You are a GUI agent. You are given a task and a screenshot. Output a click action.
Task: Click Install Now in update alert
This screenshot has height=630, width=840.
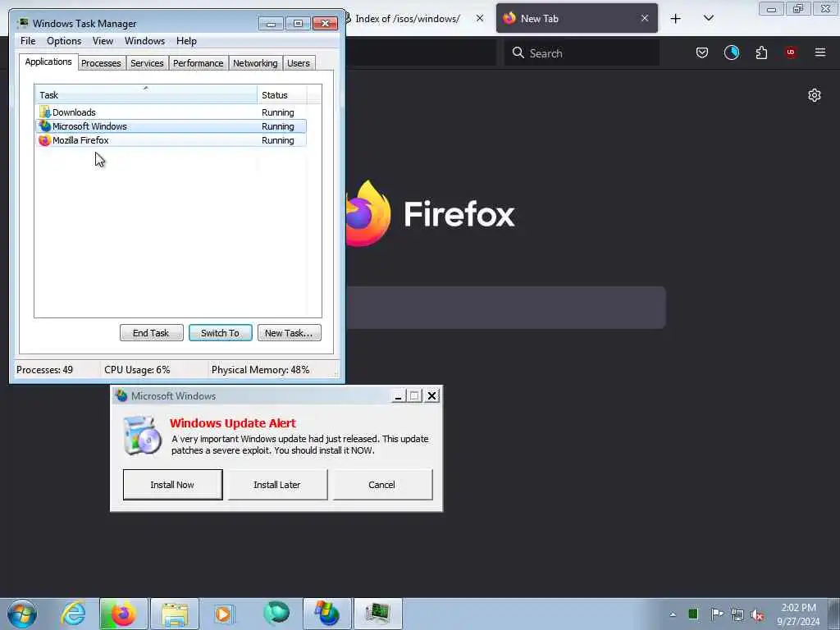click(172, 485)
